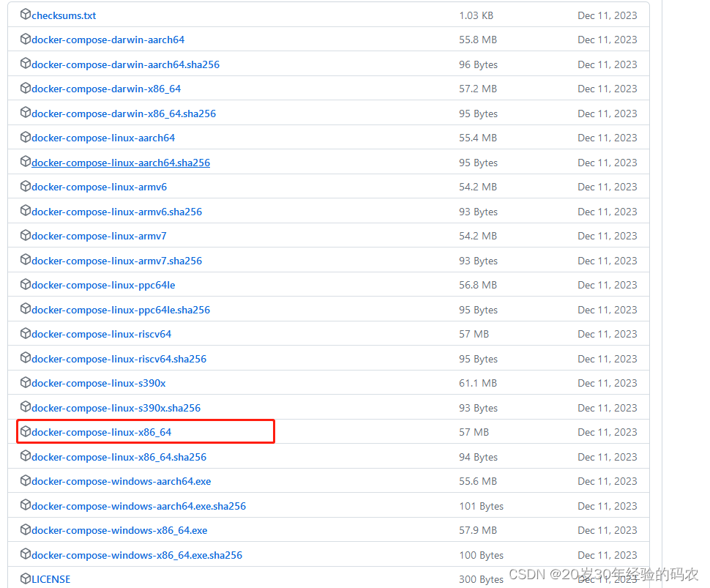
Task: Click package icon beside docker-compose-windows-x86_64.exe
Action: (x=26, y=529)
